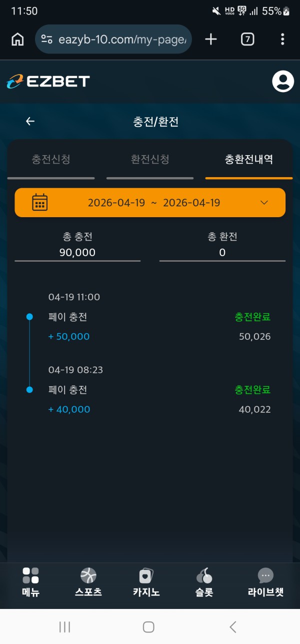The width and height of the screenshot is (300, 644).
Task: Go back using the arrow next to 충전/환전
Action: pos(30,121)
